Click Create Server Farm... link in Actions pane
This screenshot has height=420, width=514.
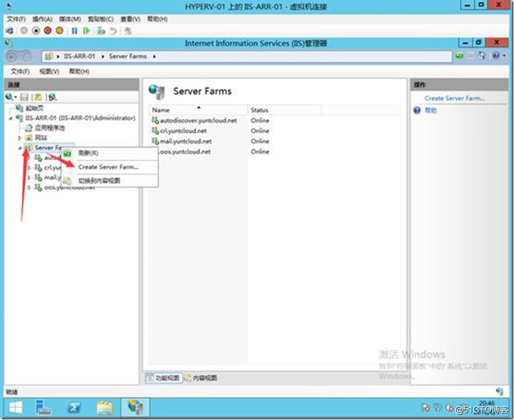(455, 98)
